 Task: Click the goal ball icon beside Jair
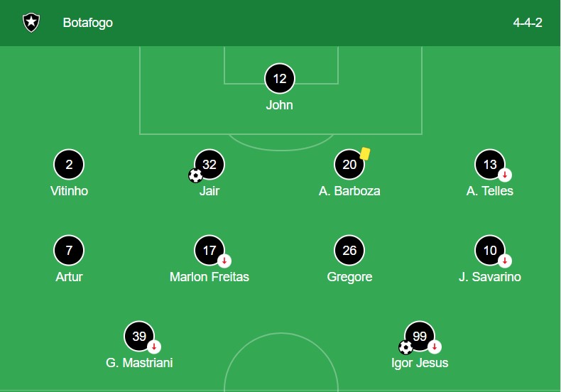coord(195,175)
